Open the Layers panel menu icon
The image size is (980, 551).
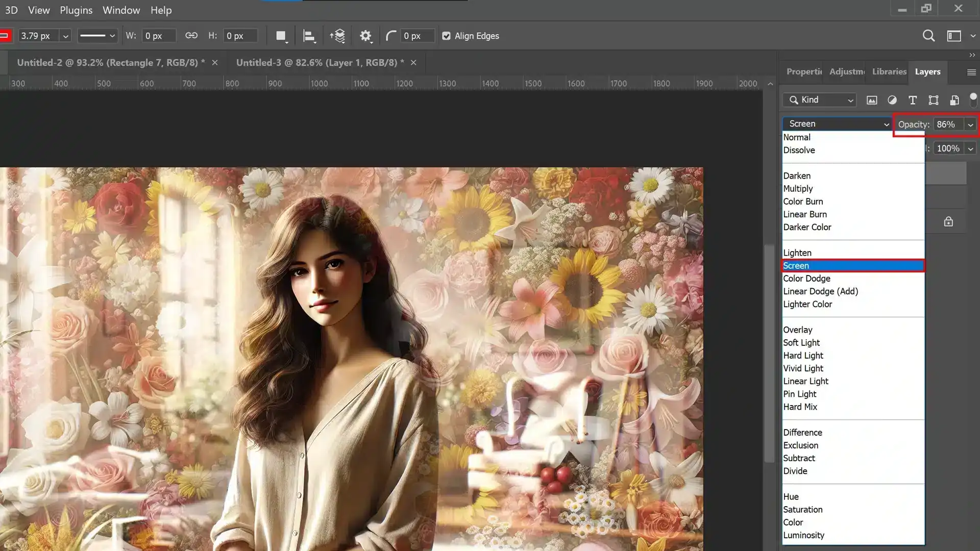point(971,72)
